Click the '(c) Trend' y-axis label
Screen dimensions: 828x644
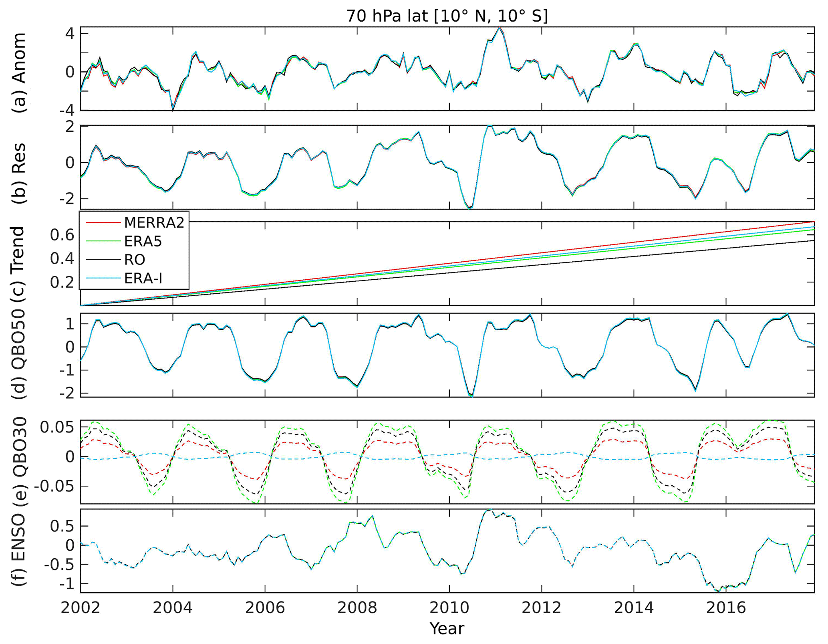(19, 264)
